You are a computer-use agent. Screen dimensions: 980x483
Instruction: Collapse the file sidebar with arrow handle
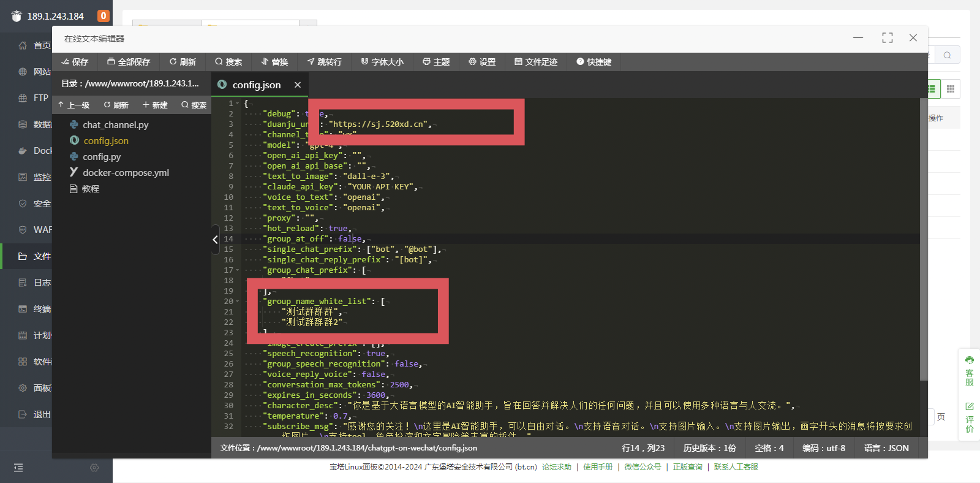(215, 240)
